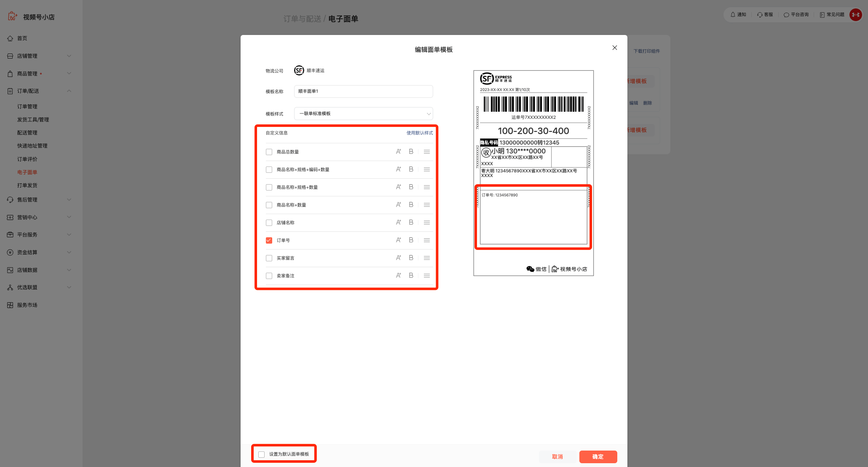The image size is (868, 467).
Task: Go to 订单管理 in sidebar
Action: [x=27, y=107]
